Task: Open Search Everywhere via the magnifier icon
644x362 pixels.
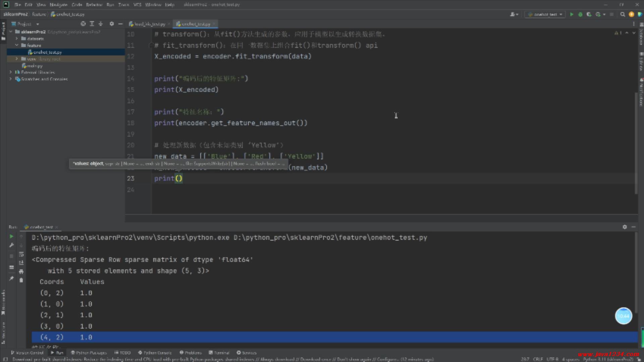Action: pos(623,14)
